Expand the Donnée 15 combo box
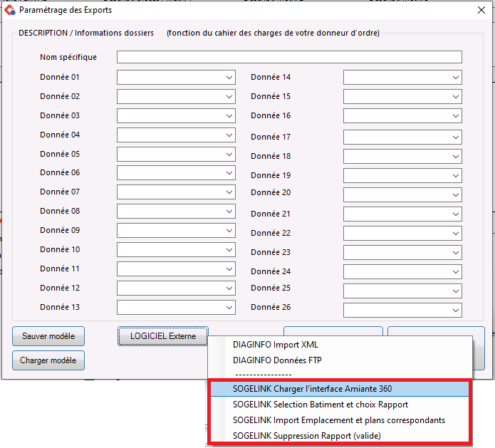This screenshot has width=495, height=448. click(402, 97)
